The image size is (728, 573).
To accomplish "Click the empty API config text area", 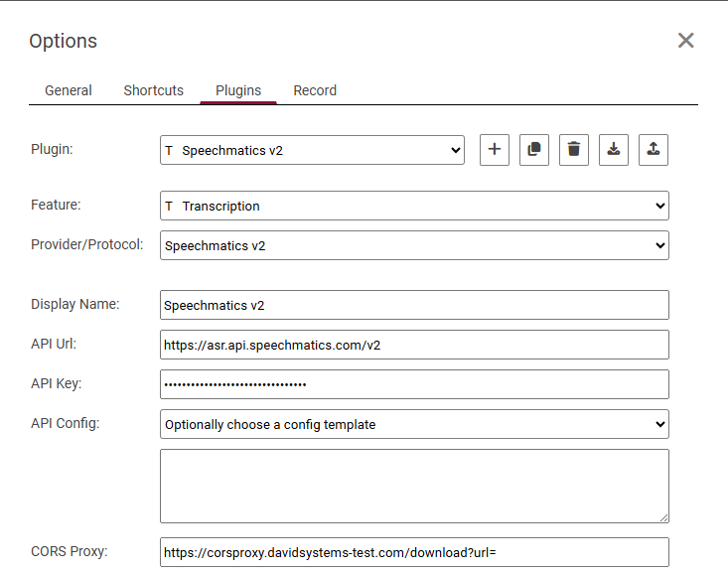I will click(x=414, y=486).
